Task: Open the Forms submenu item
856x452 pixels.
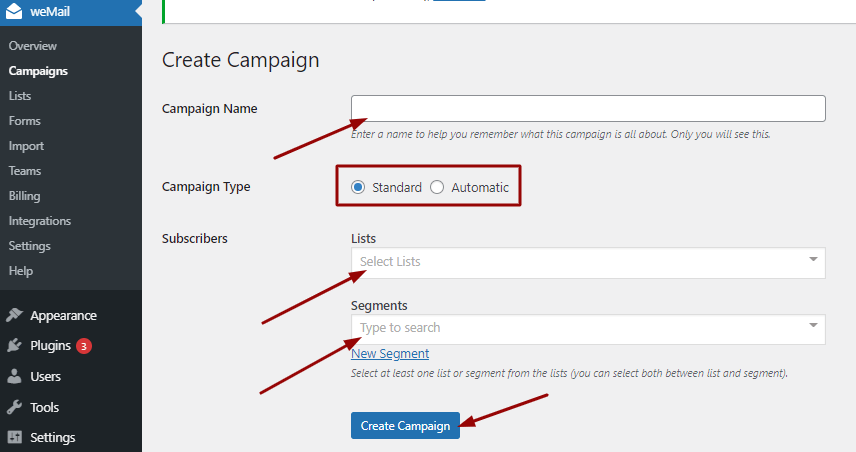Action: (x=25, y=121)
